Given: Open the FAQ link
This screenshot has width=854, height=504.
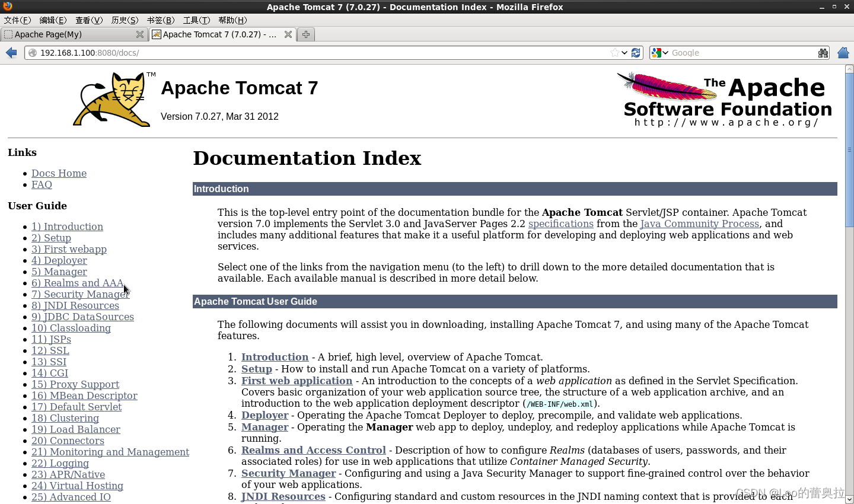Looking at the screenshot, I should point(42,184).
